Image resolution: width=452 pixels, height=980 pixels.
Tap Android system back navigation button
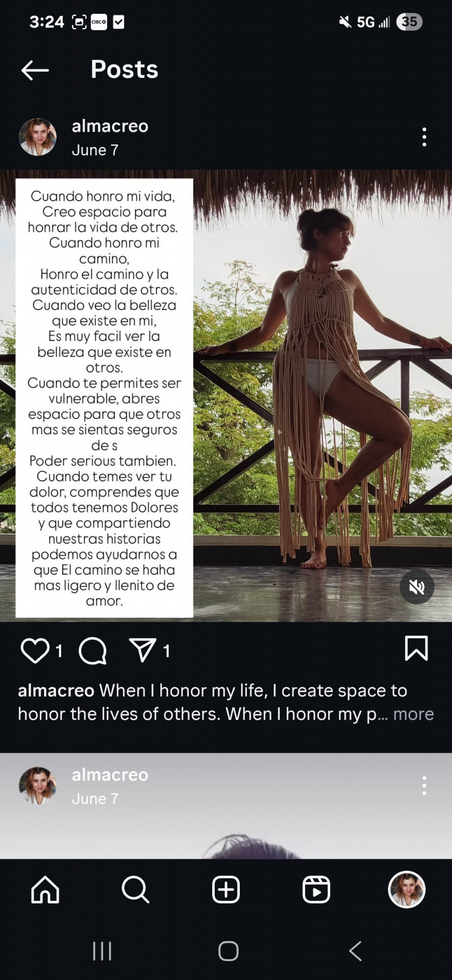click(355, 951)
